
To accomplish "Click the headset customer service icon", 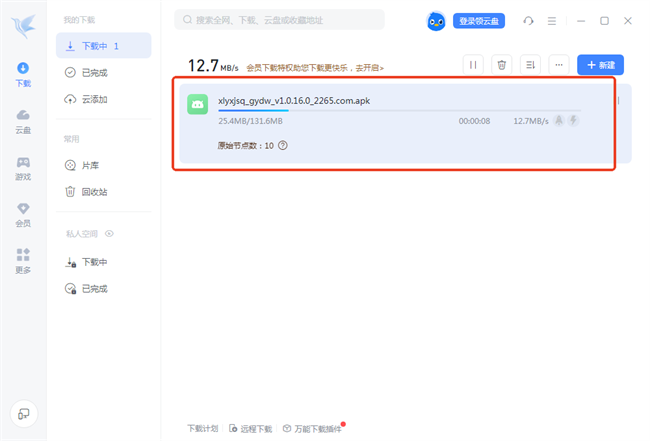I will (x=528, y=21).
